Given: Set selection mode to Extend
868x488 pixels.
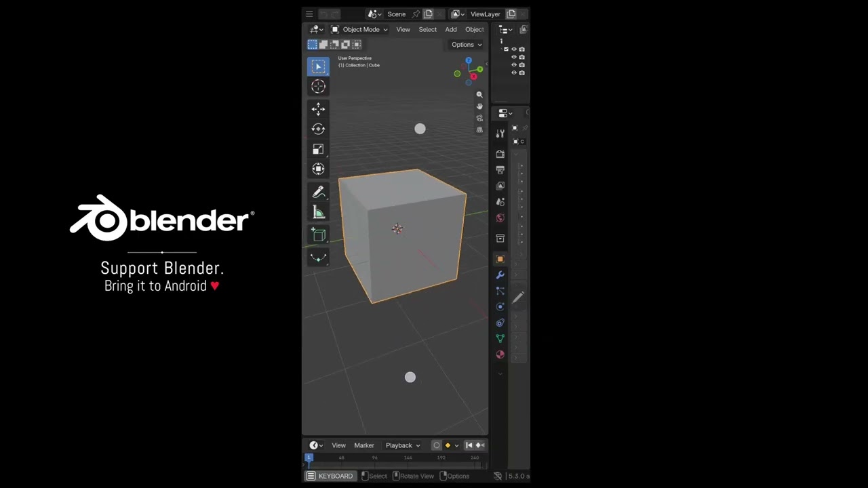Looking at the screenshot, I should [x=323, y=45].
